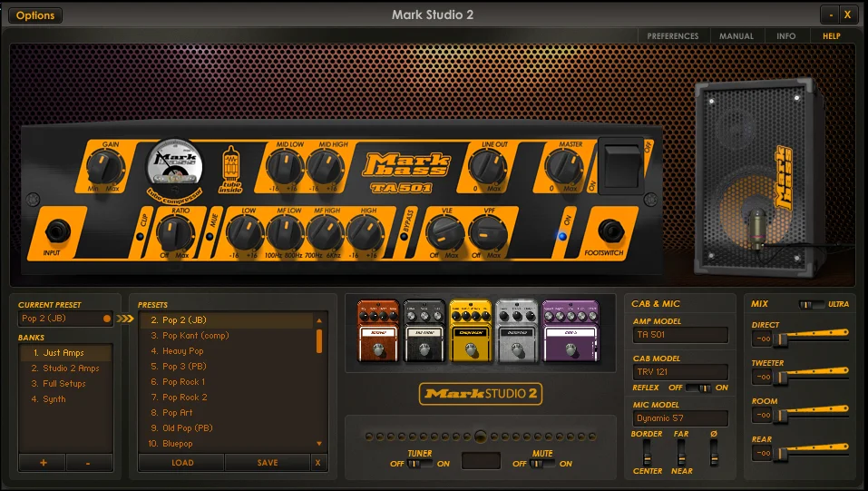The image size is (868, 491).
Task: Select the orange distortion pedal
Action: click(x=378, y=331)
